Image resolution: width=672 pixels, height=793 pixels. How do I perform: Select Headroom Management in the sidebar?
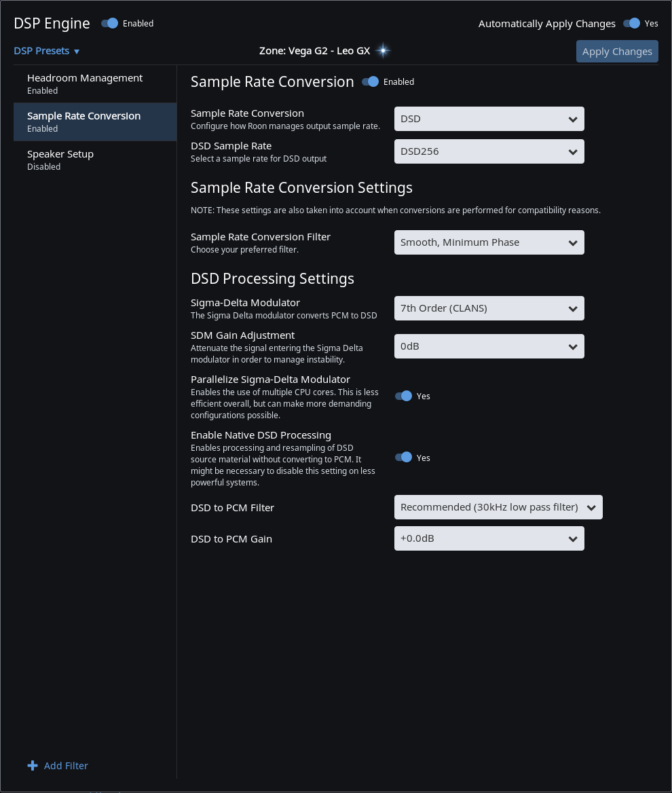85,84
